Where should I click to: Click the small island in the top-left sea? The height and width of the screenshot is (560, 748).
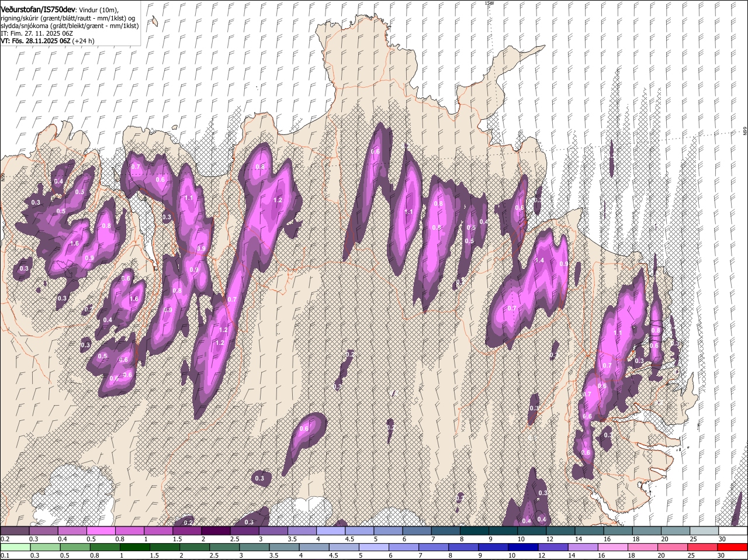(154, 22)
